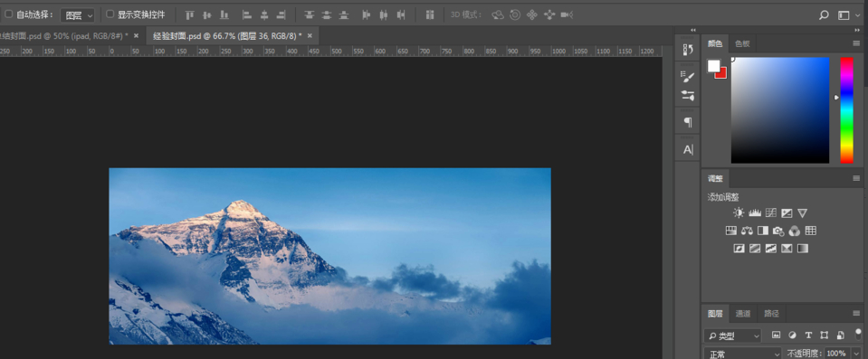Distribute bottom edges of layers
Screen dimensions: 868x359
coord(344,15)
